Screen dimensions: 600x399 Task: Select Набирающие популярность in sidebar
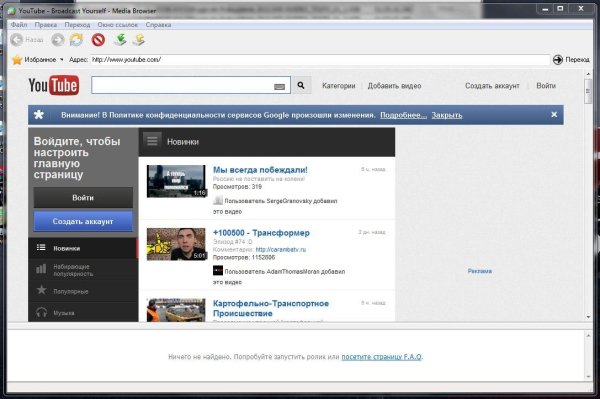click(x=83, y=270)
